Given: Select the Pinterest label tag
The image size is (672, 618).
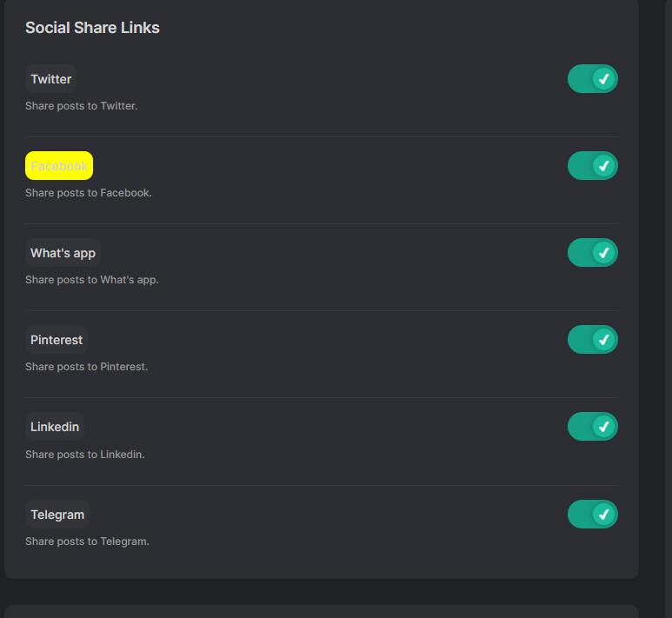Looking at the screenshot, I should click(x=57, y=340).
